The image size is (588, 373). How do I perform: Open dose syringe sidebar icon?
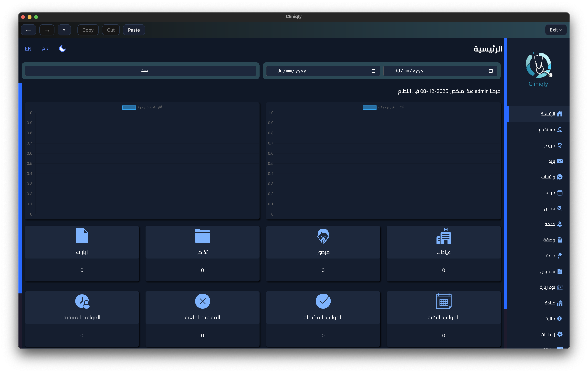tap(560, 255)
